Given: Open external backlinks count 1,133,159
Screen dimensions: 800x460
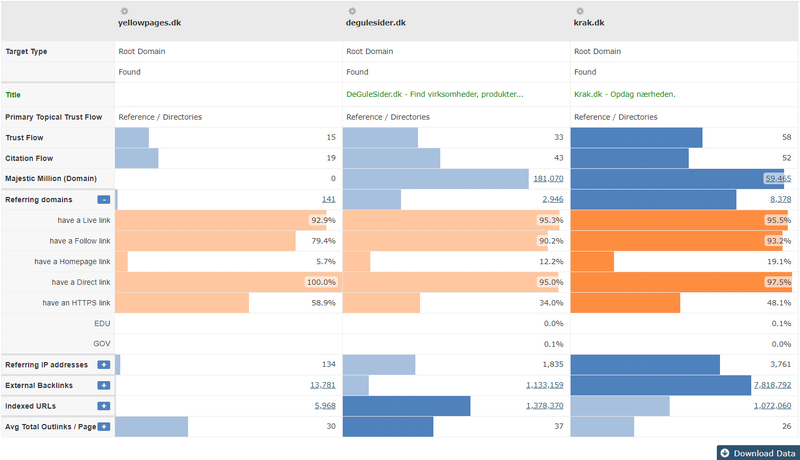Looking at the screenshot, I should [x=544, y=385].
